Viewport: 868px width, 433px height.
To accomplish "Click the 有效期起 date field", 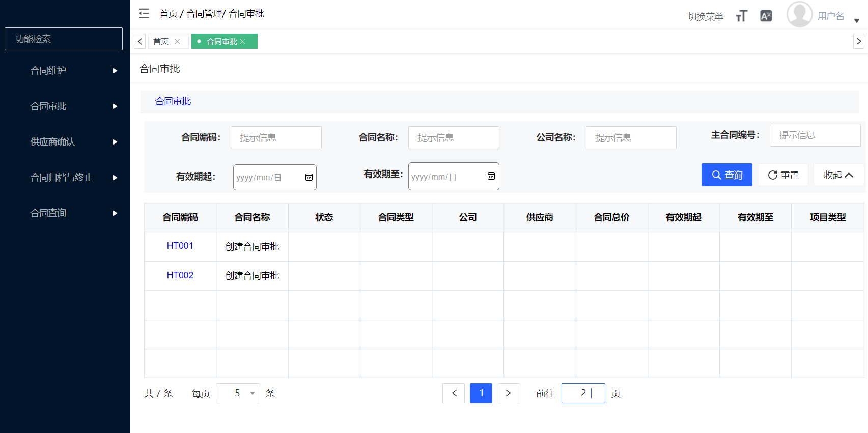I will pos(275,177).
